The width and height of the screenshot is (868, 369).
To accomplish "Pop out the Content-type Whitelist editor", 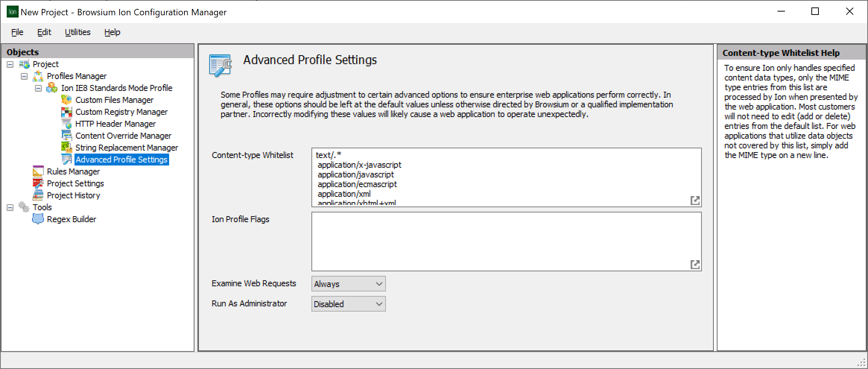I will [695, 200].
